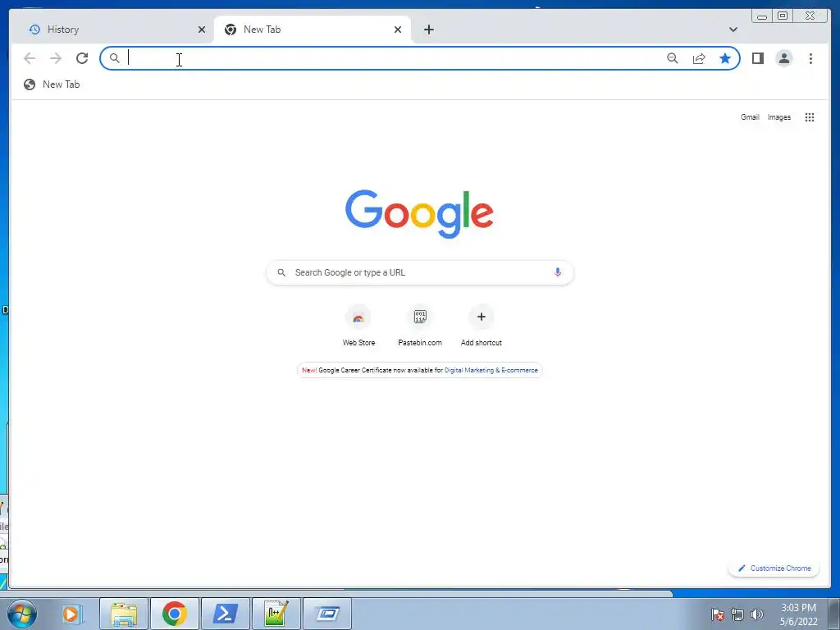The image size is (840, 630).
Task: Open the New Tab bookmark in bookmarks bar
Action: [52, 84]
